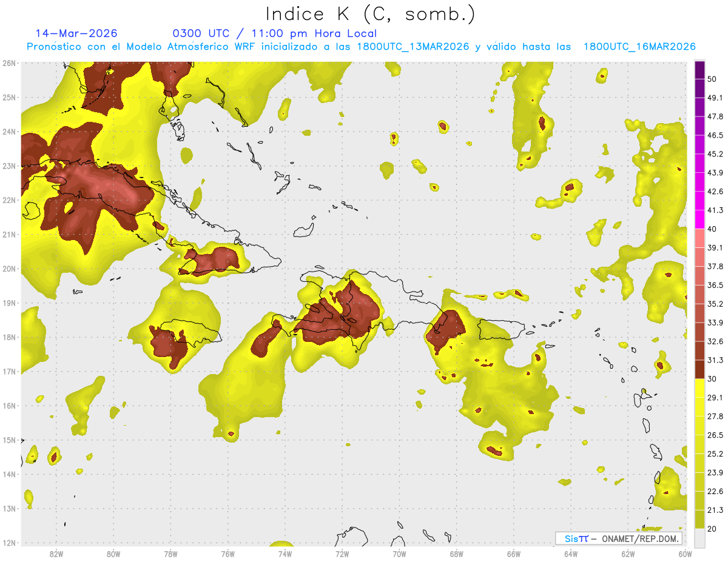
Task: Pick the magenta swatch between 40 and 41.3
Action: (x=699, y=219)
